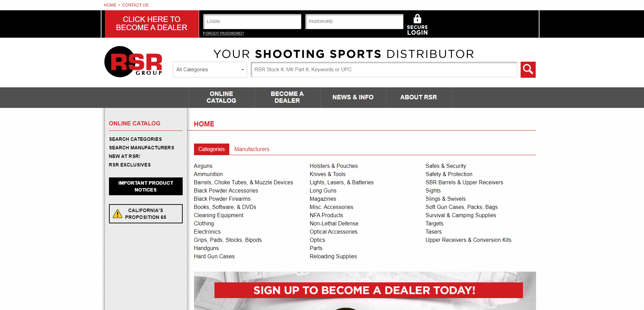
Task: Open Upper Receivers & Conversion Kits category
Action: point(469,240)
